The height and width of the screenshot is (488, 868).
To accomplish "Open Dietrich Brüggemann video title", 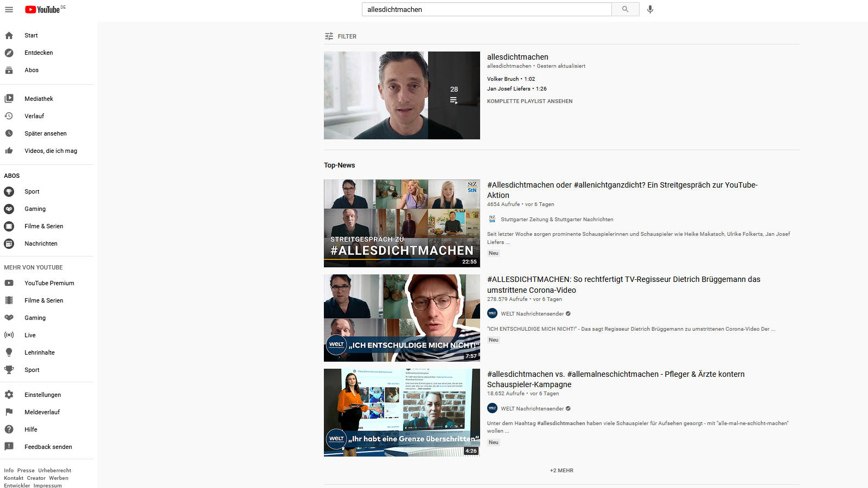I will point(624,285).
